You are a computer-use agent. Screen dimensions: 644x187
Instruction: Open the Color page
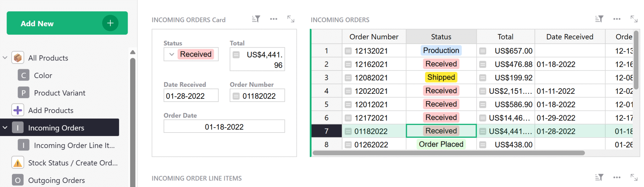click(43, 76)
